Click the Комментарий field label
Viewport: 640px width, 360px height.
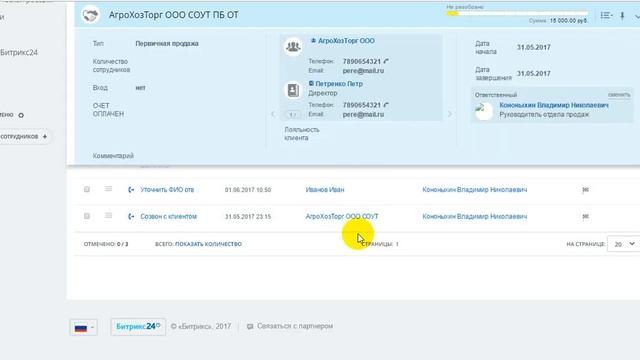(x=113, y=156)
